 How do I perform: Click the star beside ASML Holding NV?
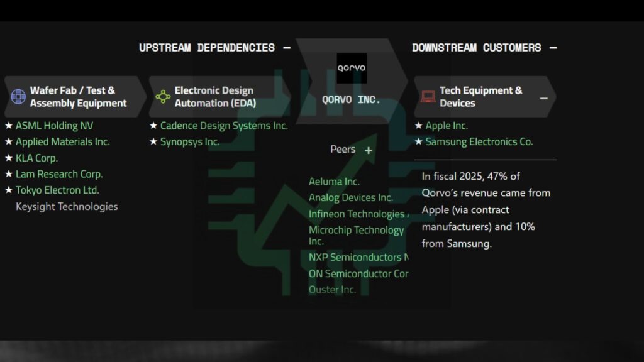point(9,126)
